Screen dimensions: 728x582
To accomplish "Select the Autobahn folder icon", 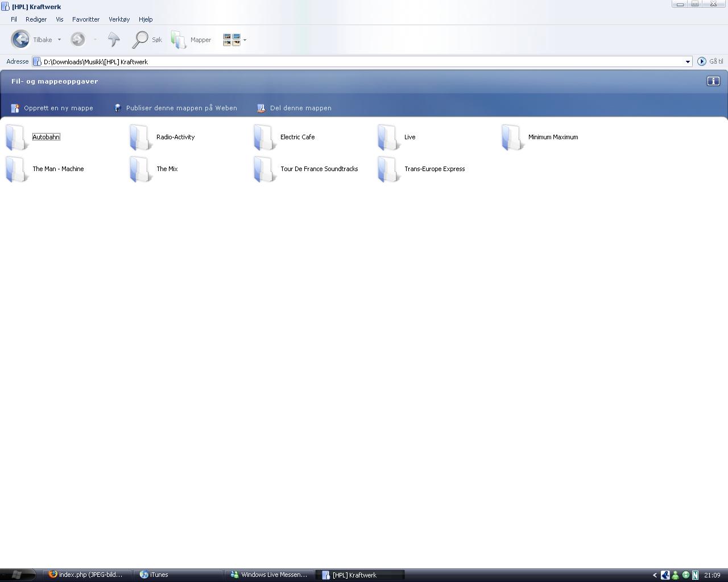I will click(16, 138).
